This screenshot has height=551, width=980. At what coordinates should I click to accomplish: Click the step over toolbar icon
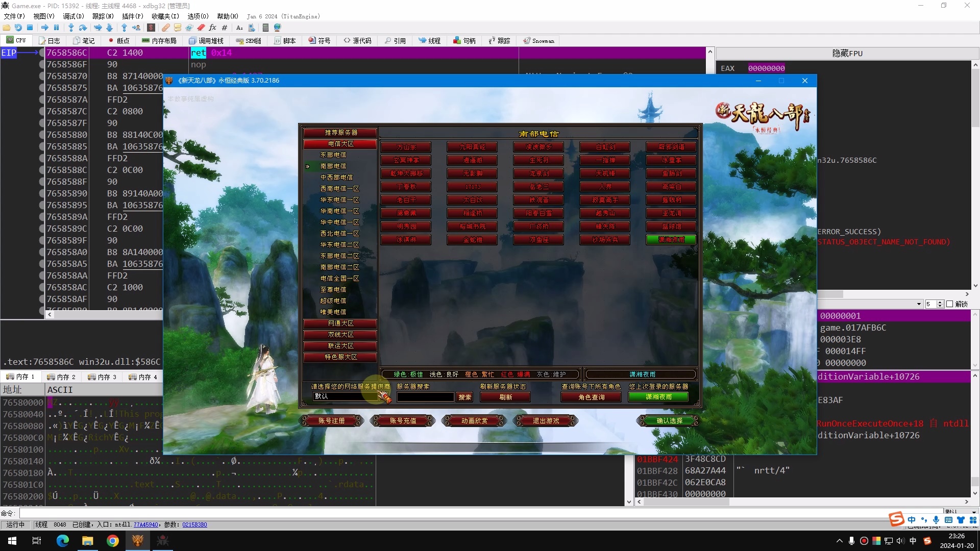tap(83, 28)
